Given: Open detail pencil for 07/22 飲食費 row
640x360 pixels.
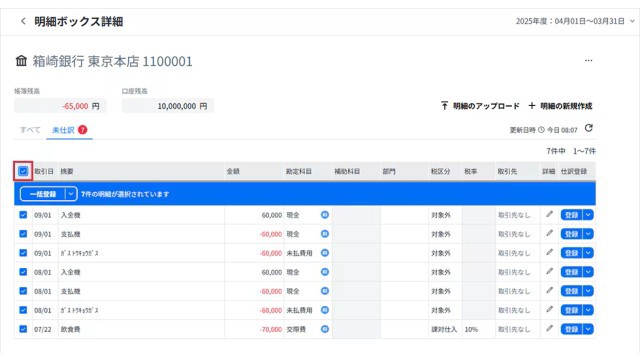Looking at the screenshot, I should click(549, 329).
